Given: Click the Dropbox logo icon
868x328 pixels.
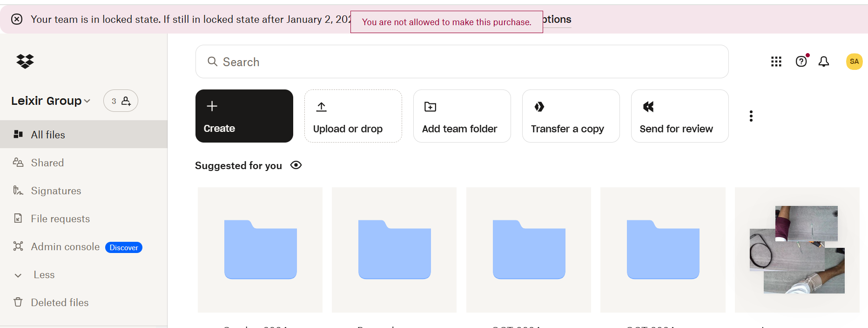Looking at the screenshot, I should pyautogui.click(x=25, y=61).
